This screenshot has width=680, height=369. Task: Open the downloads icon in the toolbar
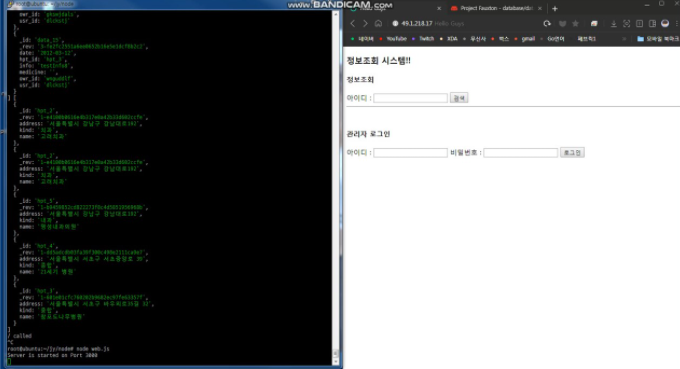click(x=614, y=23)
